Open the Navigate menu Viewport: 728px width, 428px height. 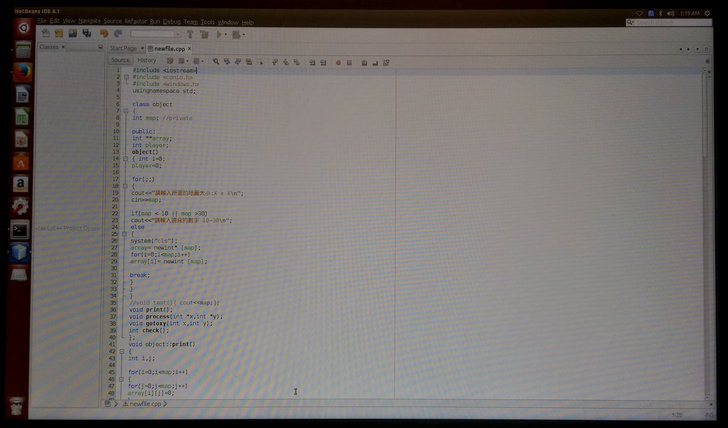89,21
